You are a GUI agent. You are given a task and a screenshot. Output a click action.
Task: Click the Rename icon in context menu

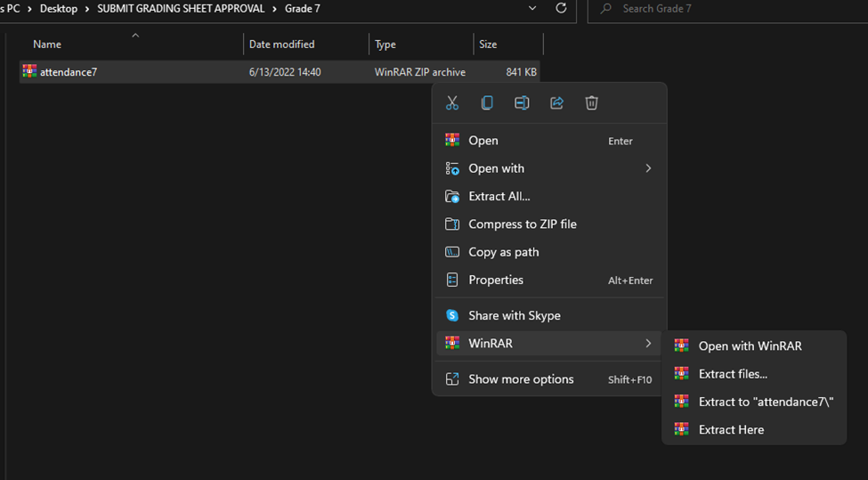click(x=522, y=103)
